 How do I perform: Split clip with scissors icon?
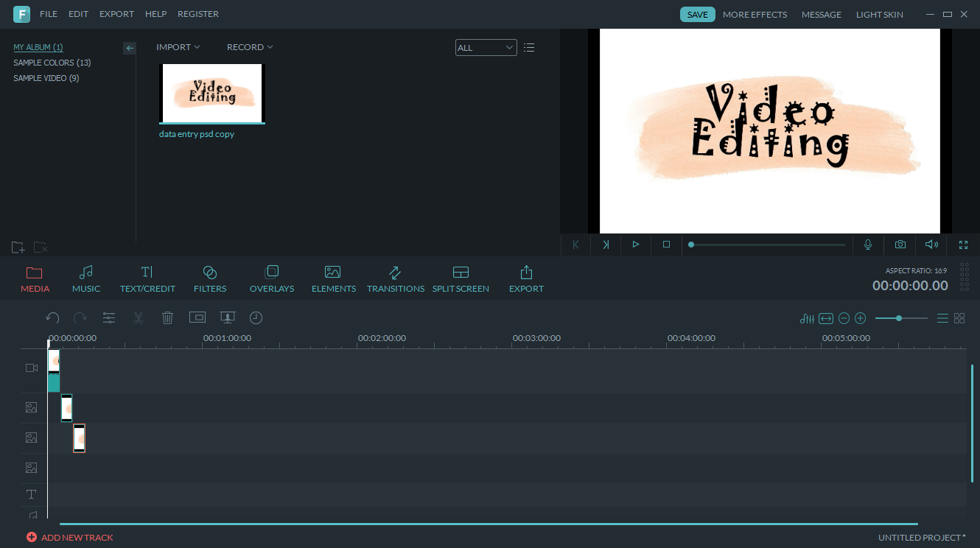click(139, 318)
